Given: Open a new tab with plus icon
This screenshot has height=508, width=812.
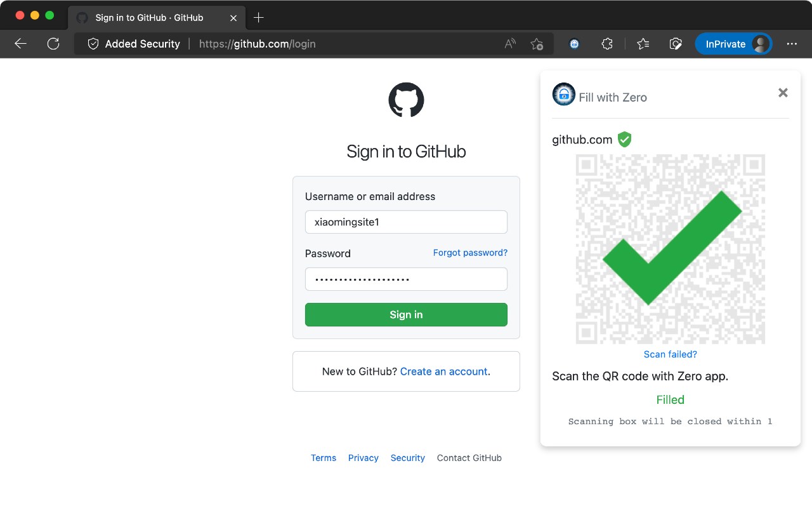Looking at the screenshot, I should (258, 18).
